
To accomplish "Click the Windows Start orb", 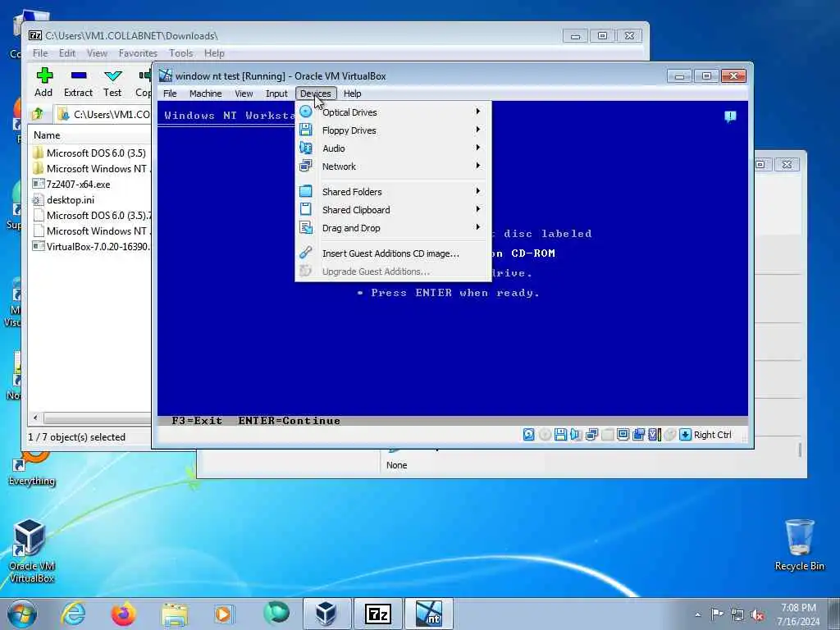I will [x=22, y=614].
